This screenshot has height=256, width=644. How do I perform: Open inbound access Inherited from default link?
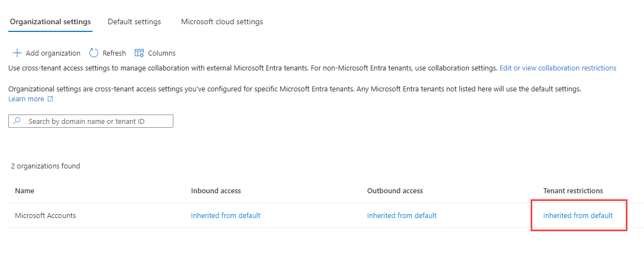click(x=226, y=215)
